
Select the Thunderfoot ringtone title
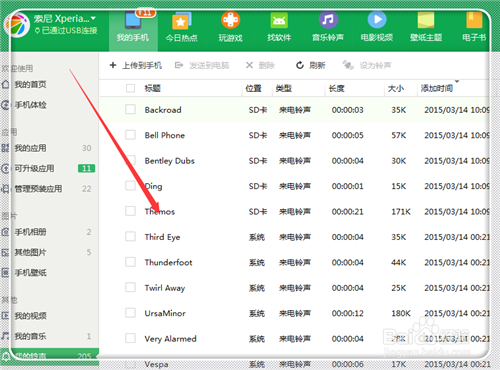[168, 262]
